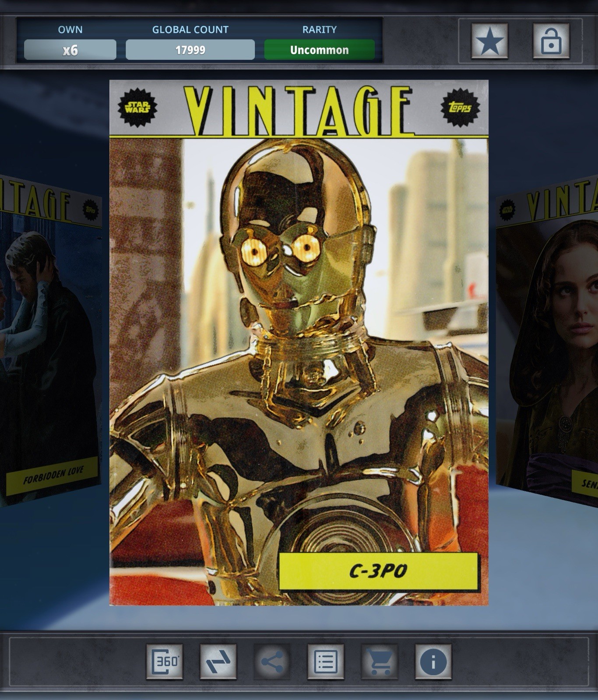598x700 pixels.
Task: Share this card via share icon
Action: [x=272, y=661]
